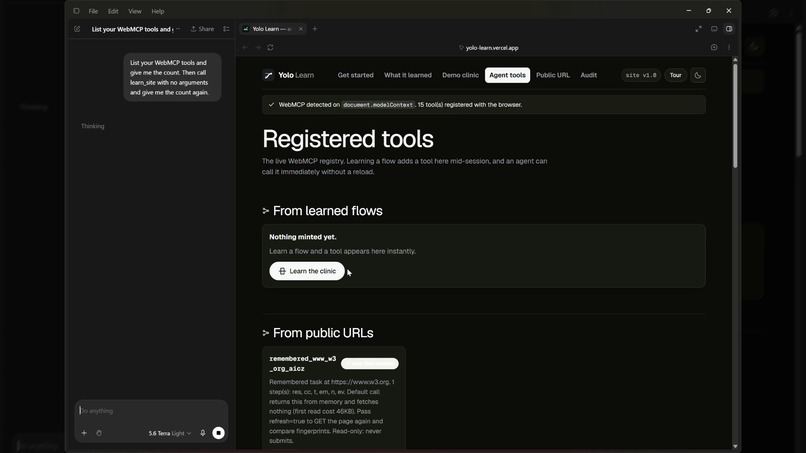Add attachment with plus in chat box
Screen dimensions: 806x453
click(x=84, y=433)
